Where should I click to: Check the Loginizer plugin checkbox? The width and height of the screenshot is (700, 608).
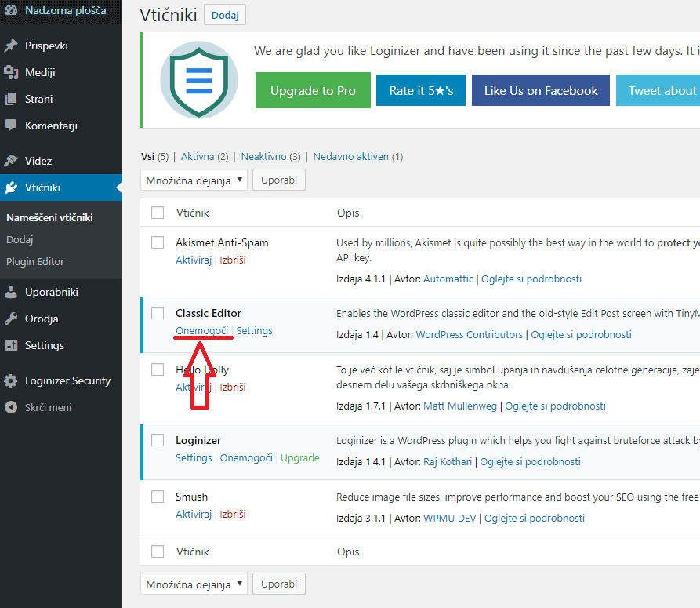click(158, 440)
